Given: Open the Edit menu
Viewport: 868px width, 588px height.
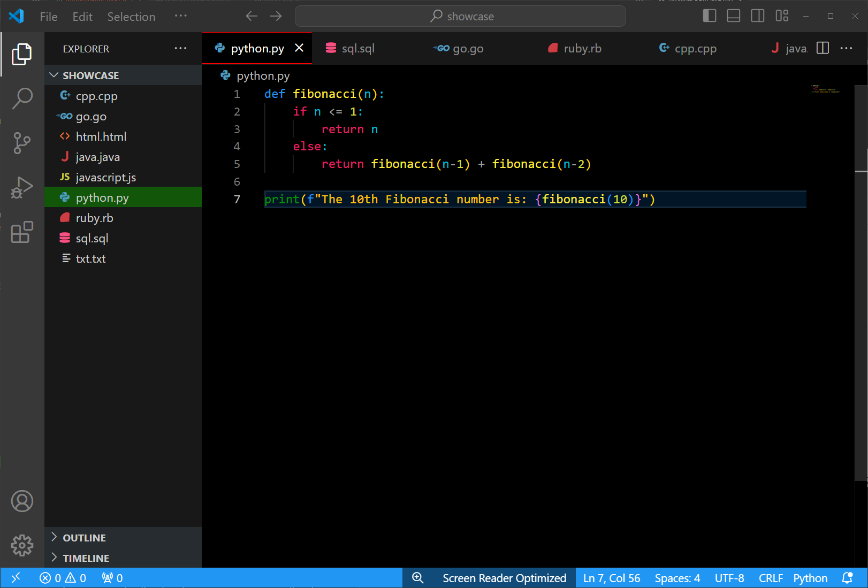Looking at the screenshot, I should coord(82,17).
